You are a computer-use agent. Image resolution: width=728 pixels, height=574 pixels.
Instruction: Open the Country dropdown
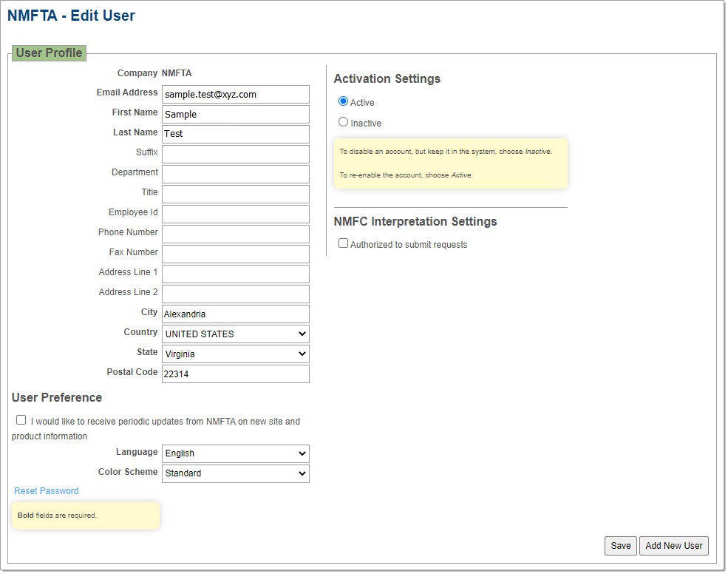(235, 334)
